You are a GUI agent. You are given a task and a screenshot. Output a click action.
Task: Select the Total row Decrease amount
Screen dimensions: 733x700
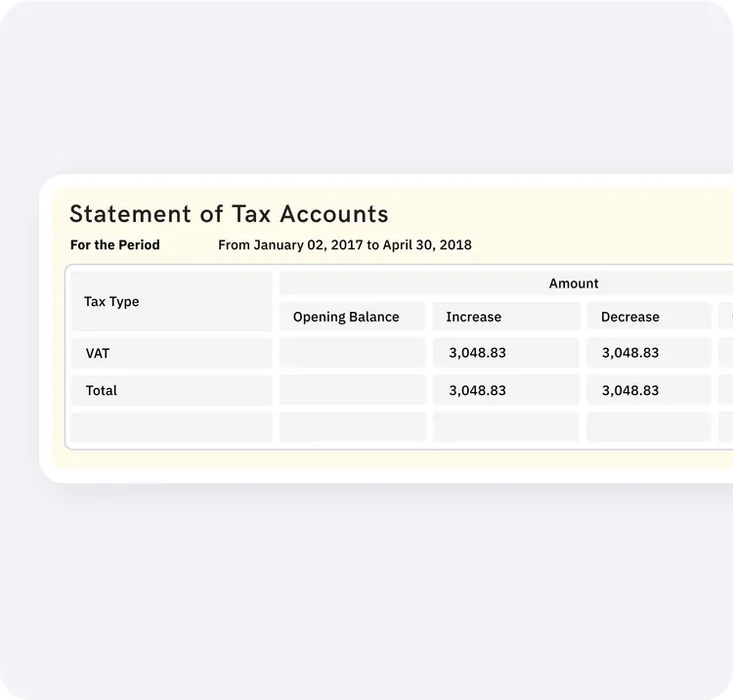point(630,390)
